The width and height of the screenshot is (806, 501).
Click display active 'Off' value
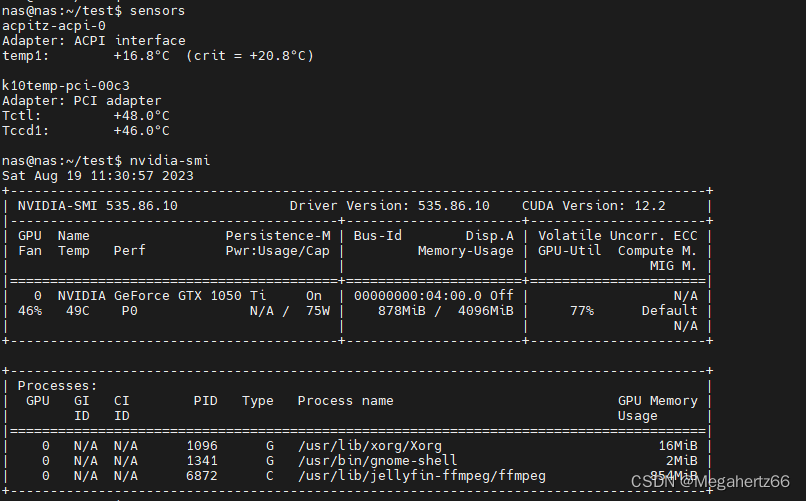(502, 296)
